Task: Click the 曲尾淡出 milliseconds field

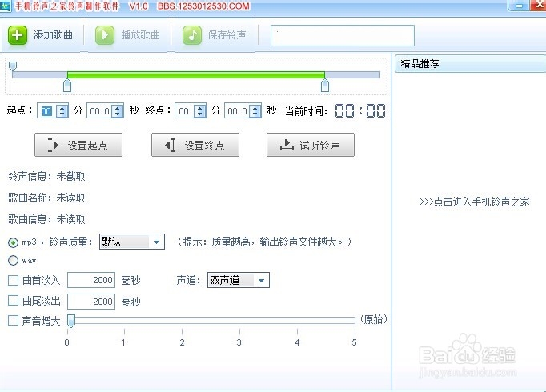Action: [x=91, y=302]
